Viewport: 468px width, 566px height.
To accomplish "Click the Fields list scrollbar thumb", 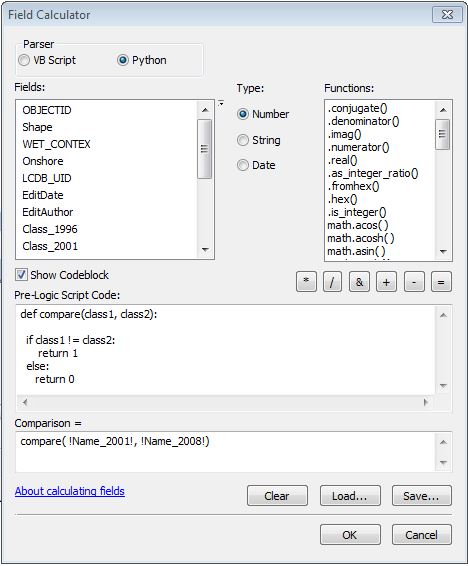I will [x=205, y=149].
